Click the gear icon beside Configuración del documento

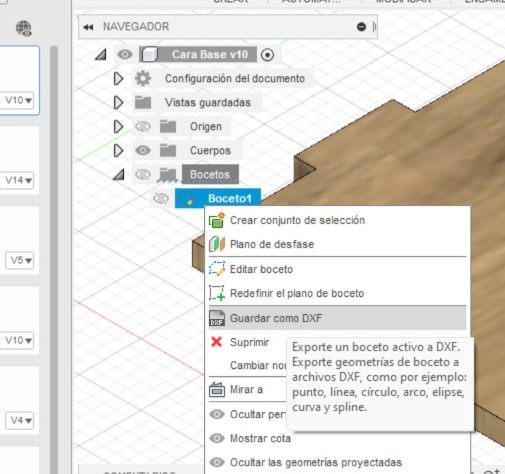[x=143, y=79]
